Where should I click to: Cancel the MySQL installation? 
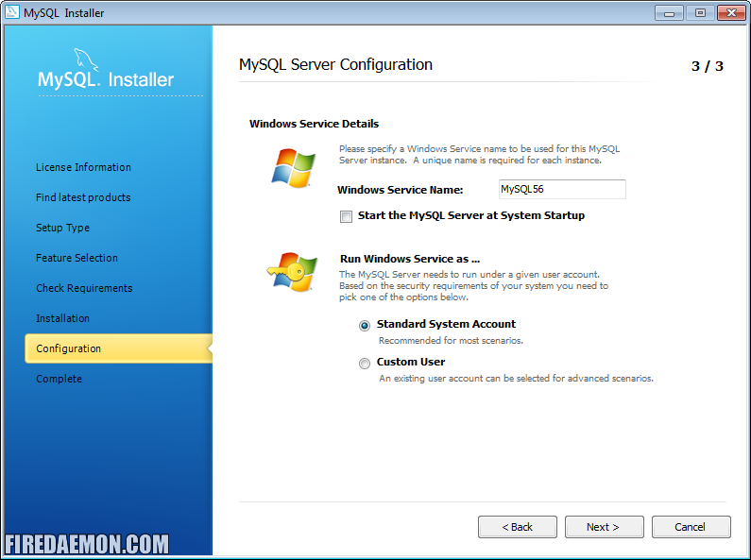coord(691,527)
